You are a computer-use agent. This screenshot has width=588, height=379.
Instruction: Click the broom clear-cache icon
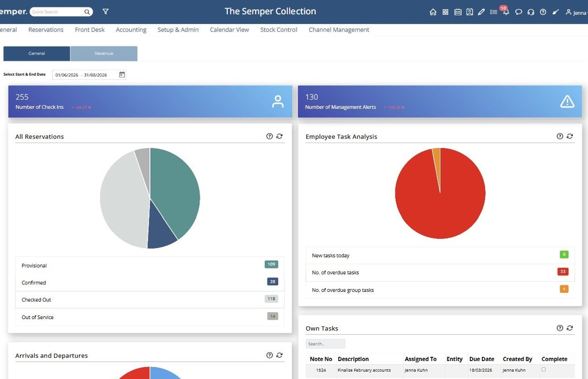point(555,12)
